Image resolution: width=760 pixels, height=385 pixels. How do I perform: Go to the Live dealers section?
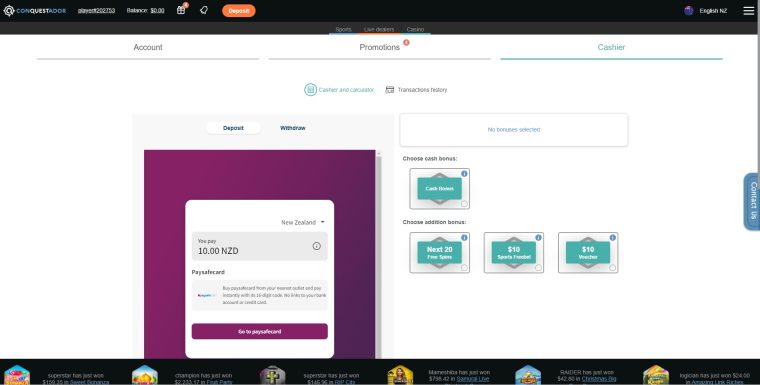[379, 30]
